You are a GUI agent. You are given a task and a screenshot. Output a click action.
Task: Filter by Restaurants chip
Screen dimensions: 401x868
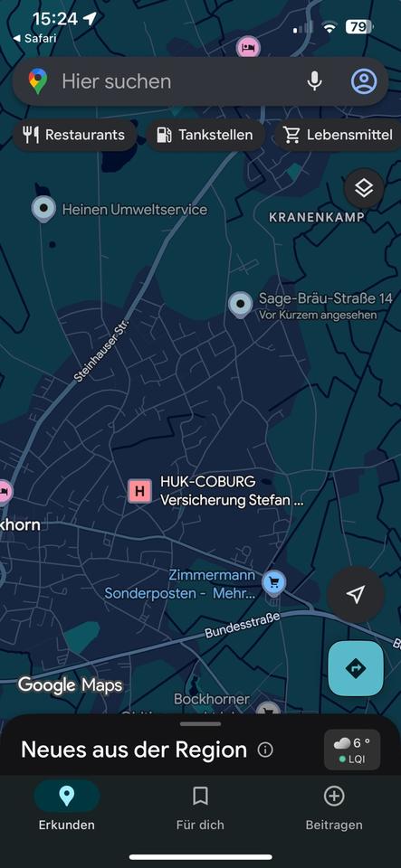(74, 135)
